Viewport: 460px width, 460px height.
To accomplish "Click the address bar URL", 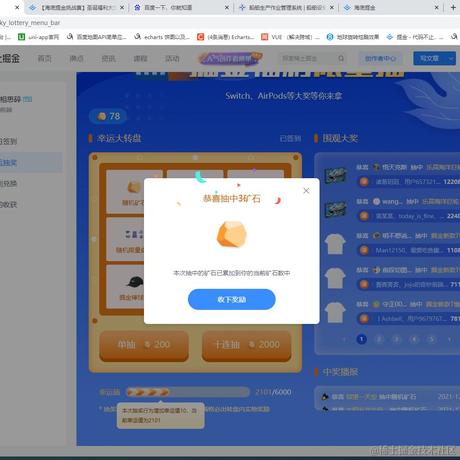I will pos(30,23).
